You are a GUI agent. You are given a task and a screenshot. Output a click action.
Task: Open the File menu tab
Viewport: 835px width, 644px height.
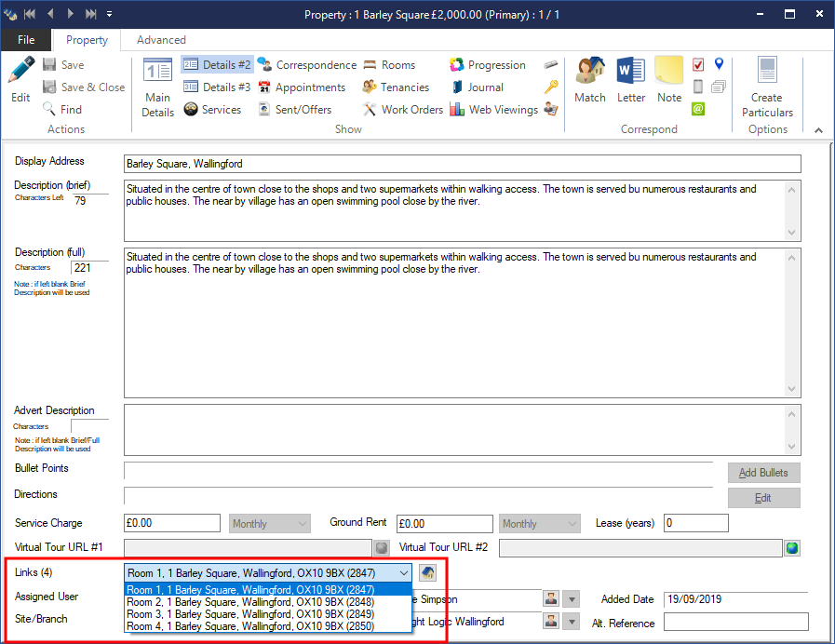pyautogui.click(x=26, y=40)
